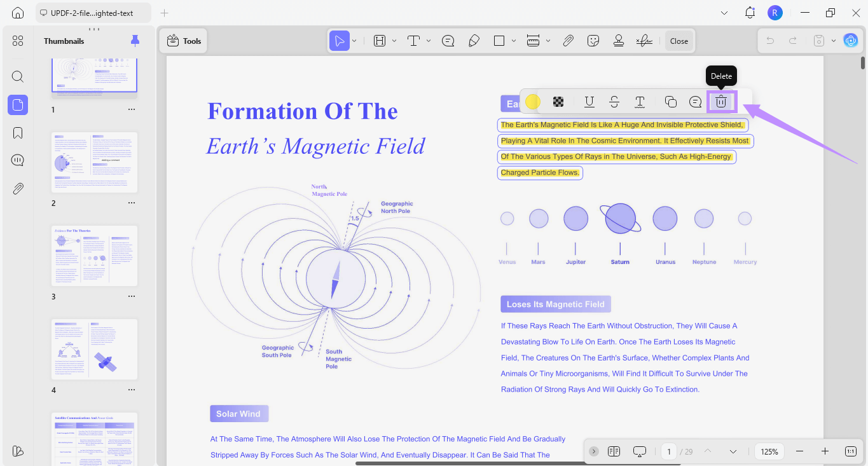Apply strikethrough from the highlight popup toolbar

point(614,102)
